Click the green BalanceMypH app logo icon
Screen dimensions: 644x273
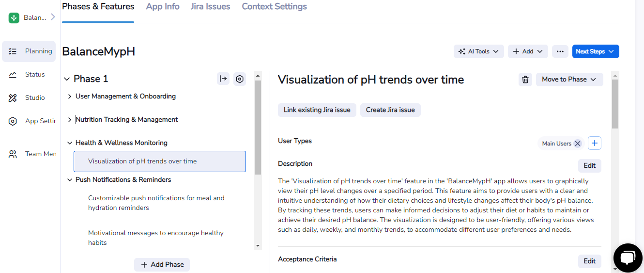click(x=14, y=18)
